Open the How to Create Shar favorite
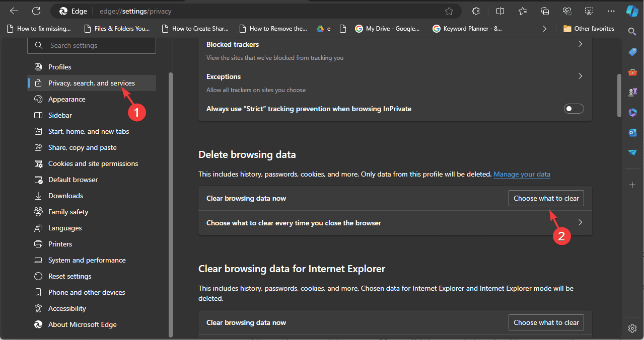644x340 pixels. (x=195, y=29)
